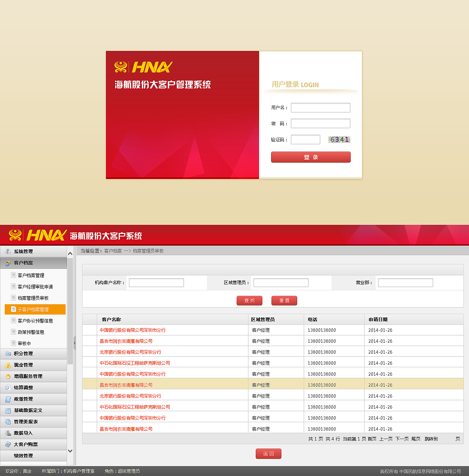Click the document icon beside 审核中
This screenshot has width=469, height=476.
pos(14,343)
